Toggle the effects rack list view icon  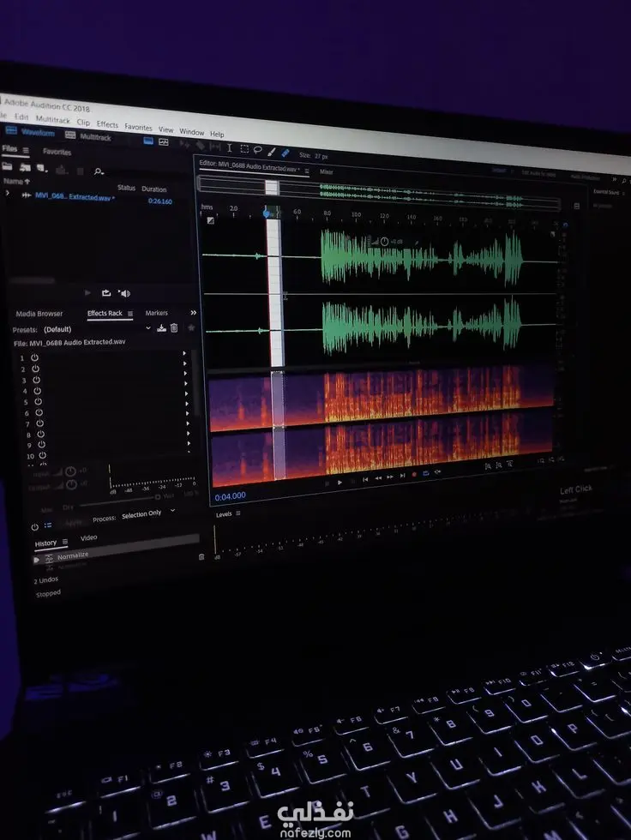pyautogui.click(x=48, y=525)
